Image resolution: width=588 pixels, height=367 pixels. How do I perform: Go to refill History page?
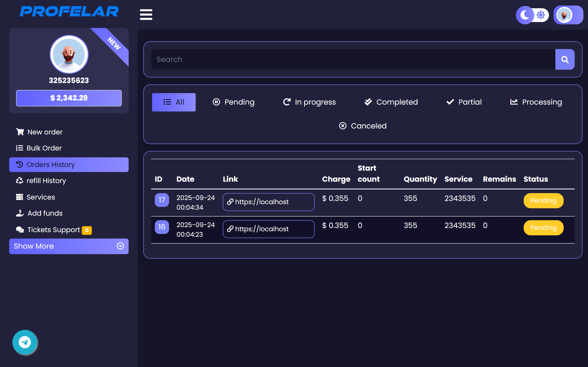46,181
